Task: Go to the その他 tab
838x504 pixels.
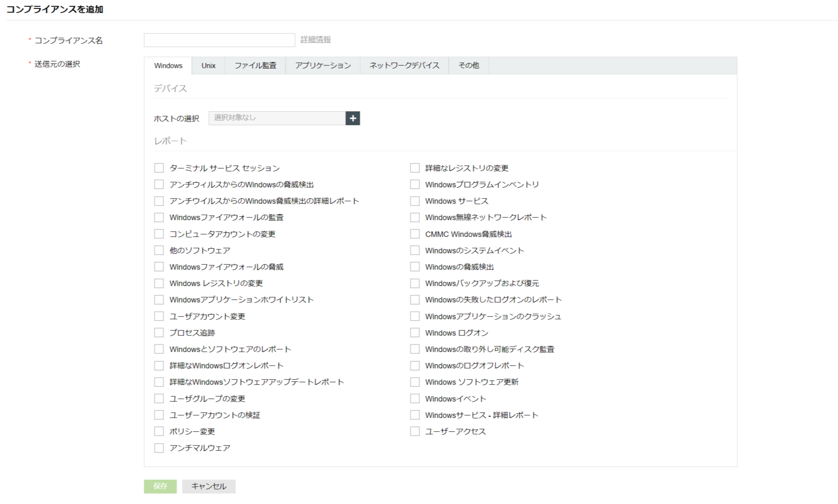Action: click(469, 66)
